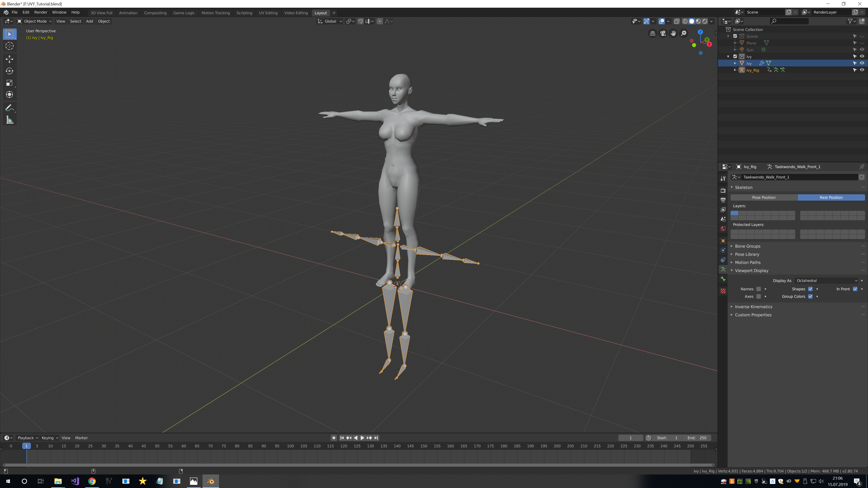Viewport: 868px width, 488px height.
Task: Show the Sun light via eye icon
Action: [862, 49]
